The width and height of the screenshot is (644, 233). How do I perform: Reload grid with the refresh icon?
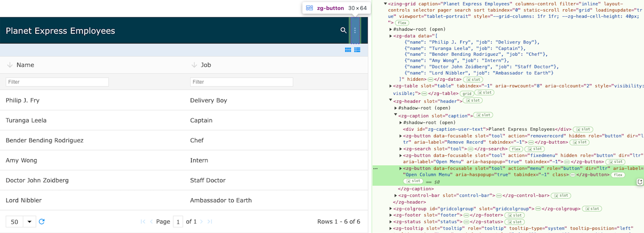coord(42,222)
